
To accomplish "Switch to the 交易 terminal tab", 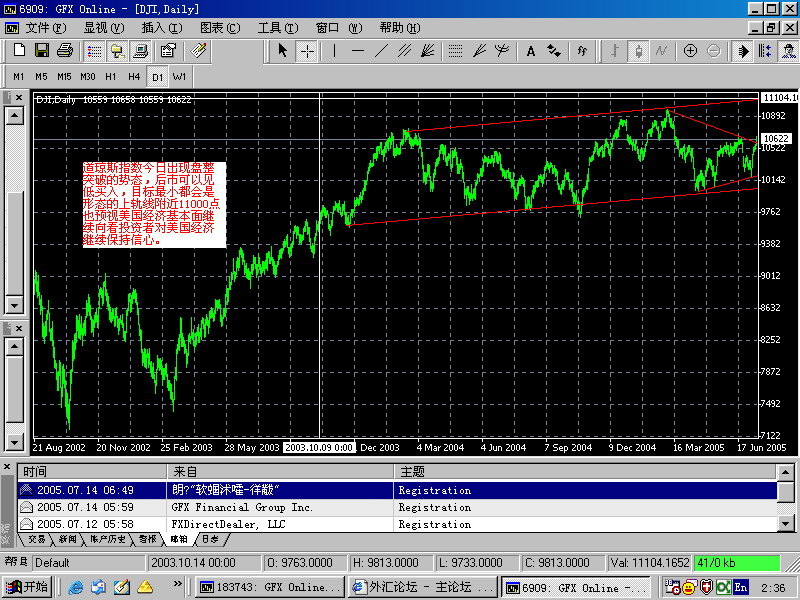I will (36, 539).
